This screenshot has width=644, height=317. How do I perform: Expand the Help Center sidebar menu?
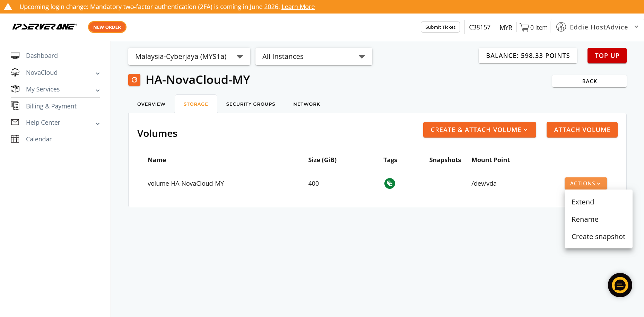[x=98, y=124]
